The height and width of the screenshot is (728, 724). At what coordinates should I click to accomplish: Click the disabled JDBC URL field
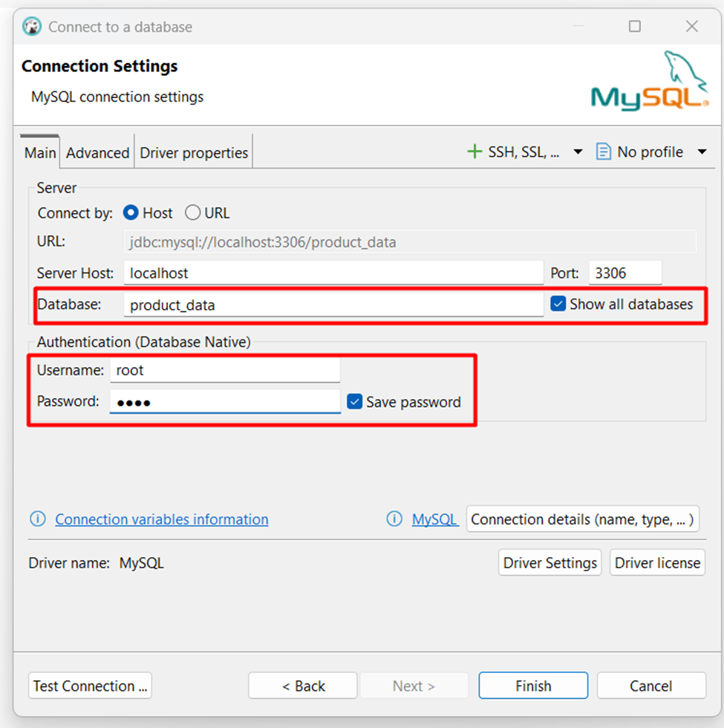(410, 241)
